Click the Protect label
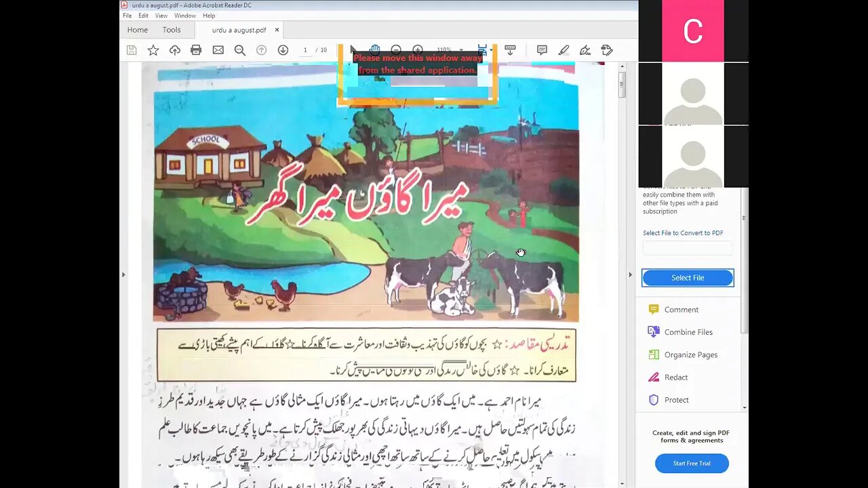The image size is (868, 488). (677, 400)
